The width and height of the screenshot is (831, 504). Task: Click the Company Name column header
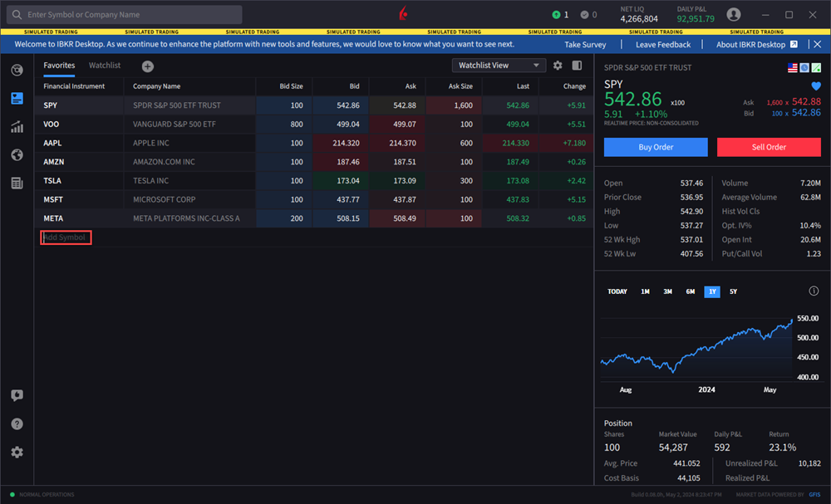tap(156, 86)
